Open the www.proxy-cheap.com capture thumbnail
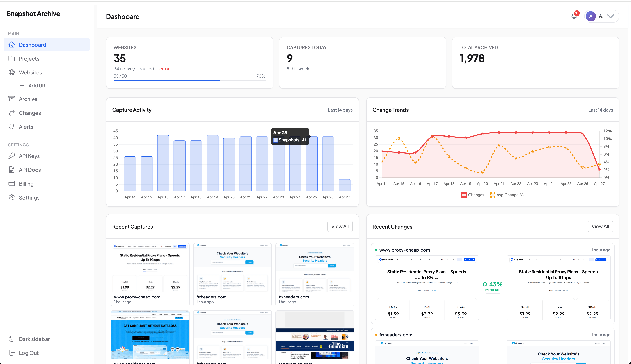The width and height of the screenshot is (631, 364). click(x=150, y=267)
